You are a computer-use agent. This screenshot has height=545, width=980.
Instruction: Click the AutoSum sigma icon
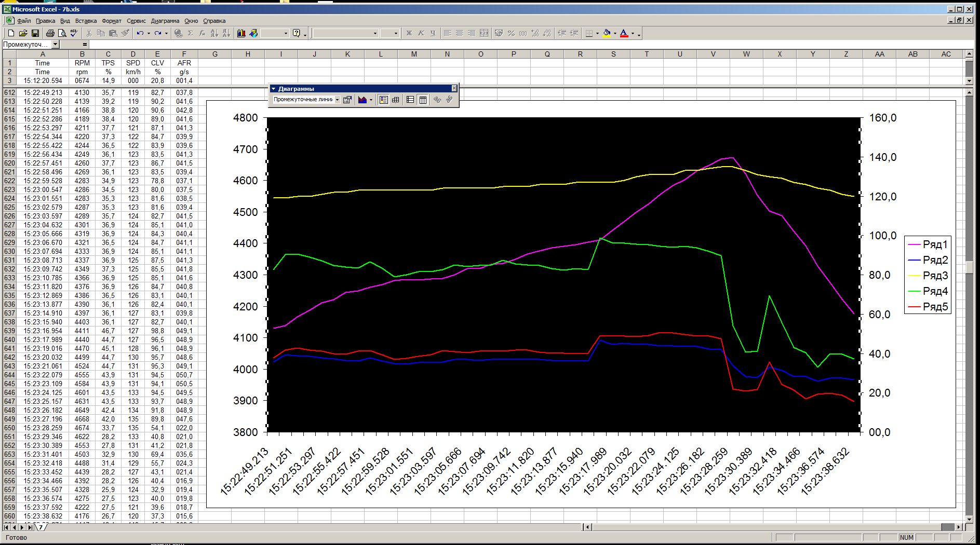click(191, 33)
